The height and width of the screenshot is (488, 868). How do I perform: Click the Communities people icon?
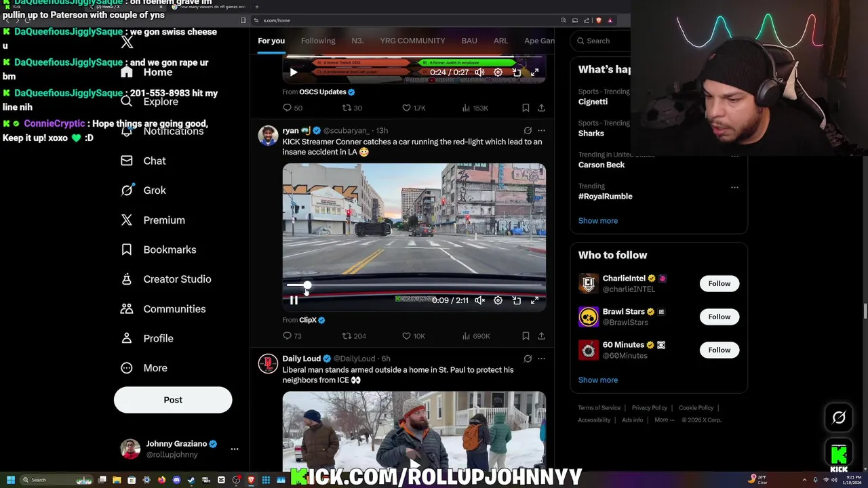(x=127, y=309)
